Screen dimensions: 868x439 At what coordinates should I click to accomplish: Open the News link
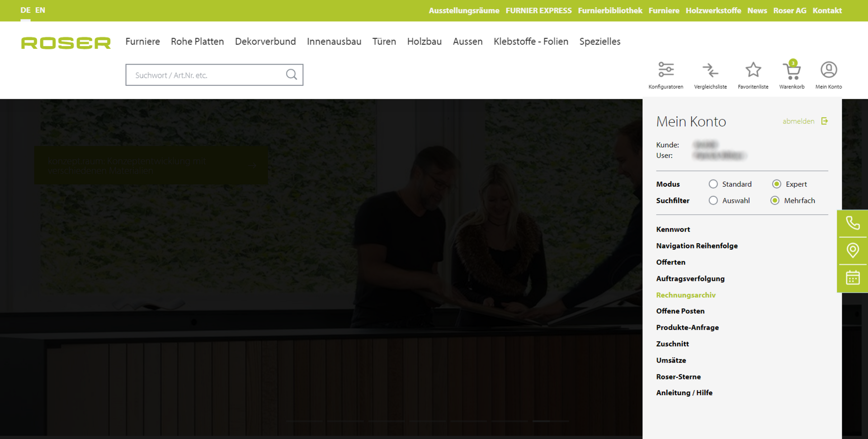pos(757,10)
